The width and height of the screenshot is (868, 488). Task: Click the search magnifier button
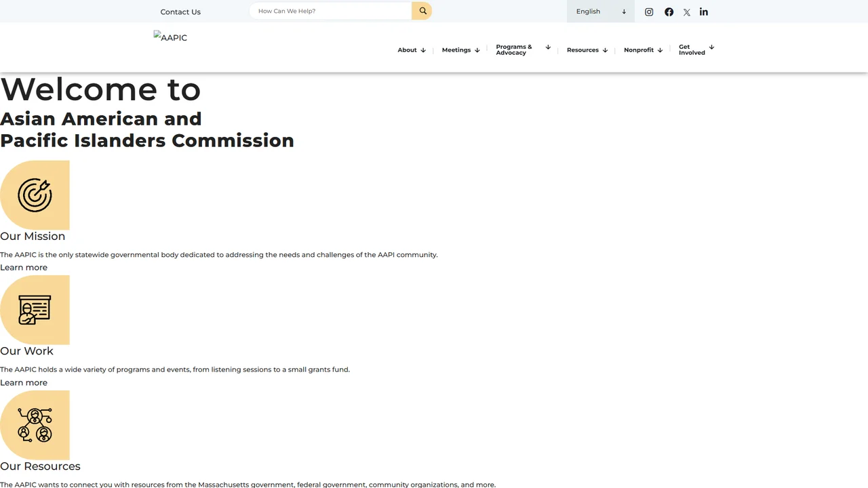422,11
